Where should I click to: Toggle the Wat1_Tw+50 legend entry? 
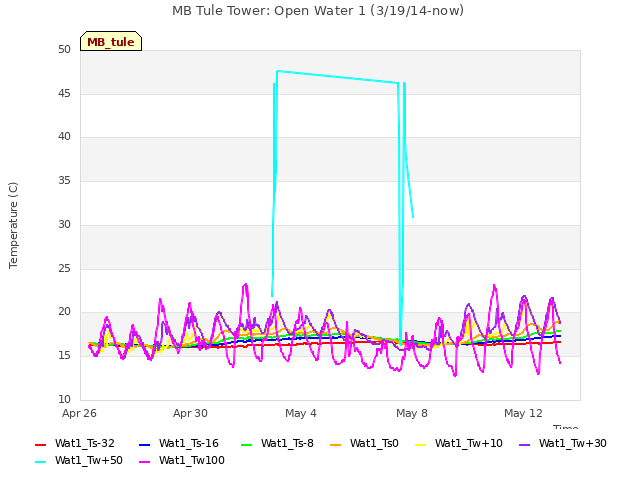point(79,461)
